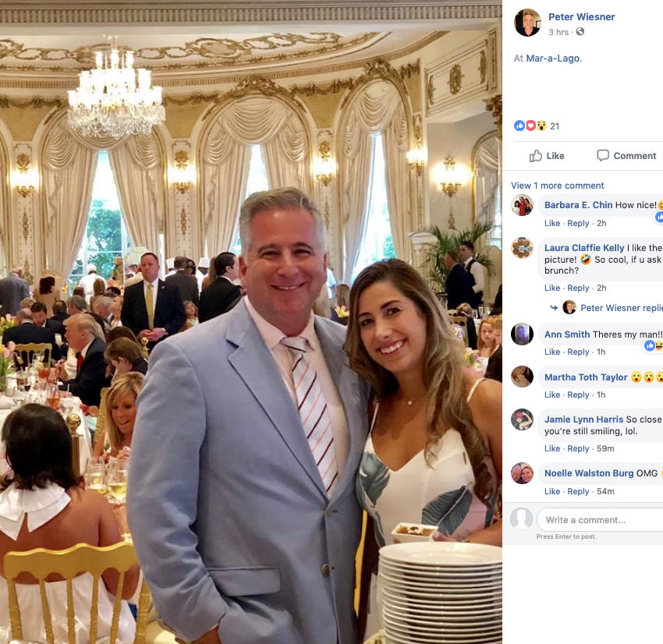Screen dimensions: 663x644
Task: Click the thumbs-up Like icon under post
Action: [535, 155]
